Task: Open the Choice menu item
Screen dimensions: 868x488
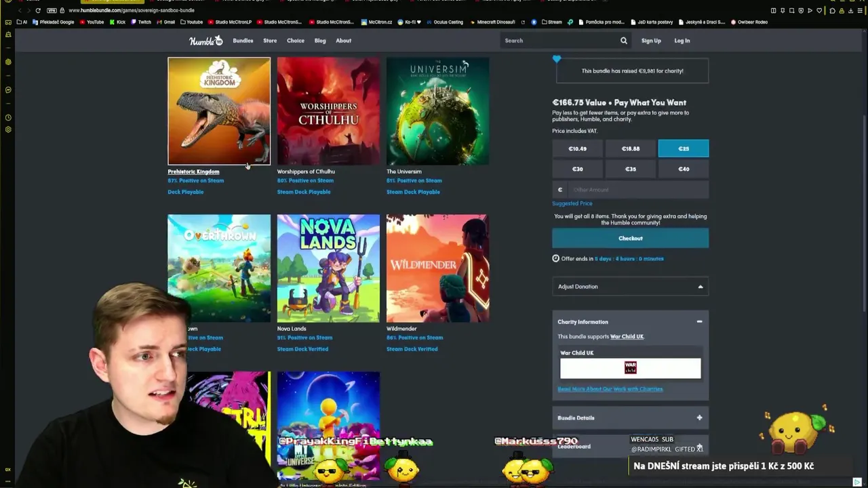Action: point(296,41)
